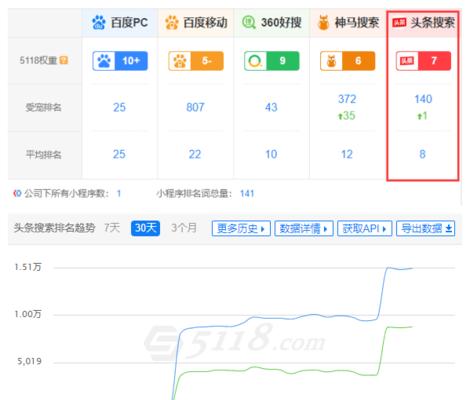The image size is (470, 400).
Task: Click the 小程序排名词总量 value 141
Action: [247, 193]
